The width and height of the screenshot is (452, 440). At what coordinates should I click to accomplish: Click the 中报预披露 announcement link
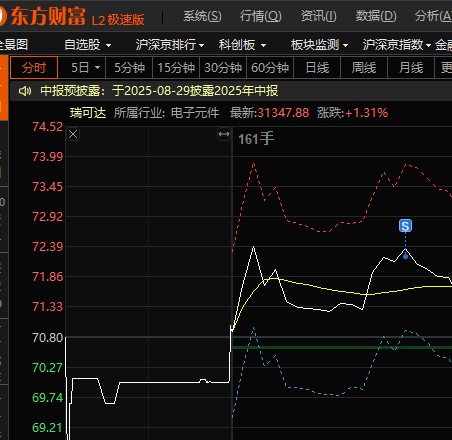159,91
